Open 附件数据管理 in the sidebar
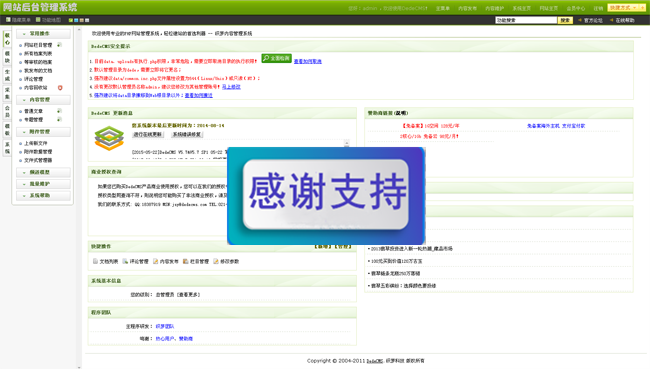650x369 pixels. point(38,152)
